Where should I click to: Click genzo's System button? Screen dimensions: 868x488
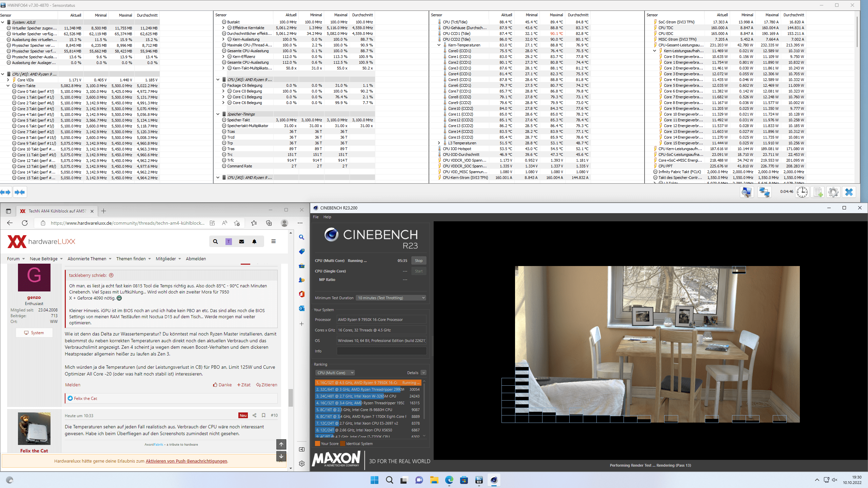tap(34, 333)
